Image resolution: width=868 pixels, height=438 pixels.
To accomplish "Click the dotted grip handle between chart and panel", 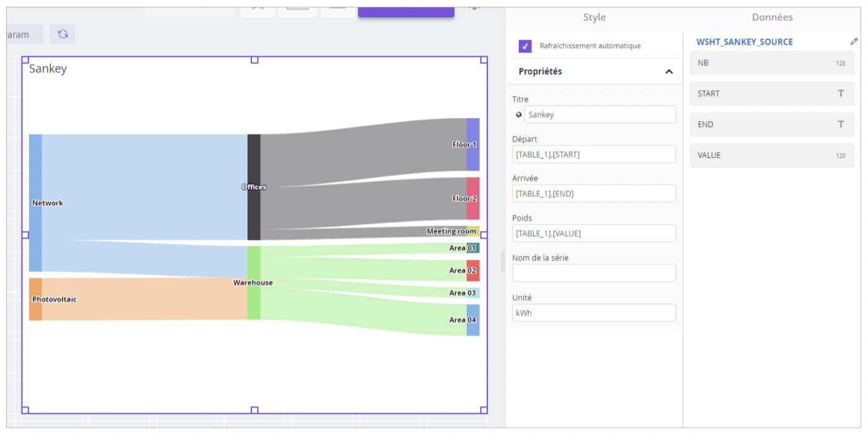I will point(503,262).
